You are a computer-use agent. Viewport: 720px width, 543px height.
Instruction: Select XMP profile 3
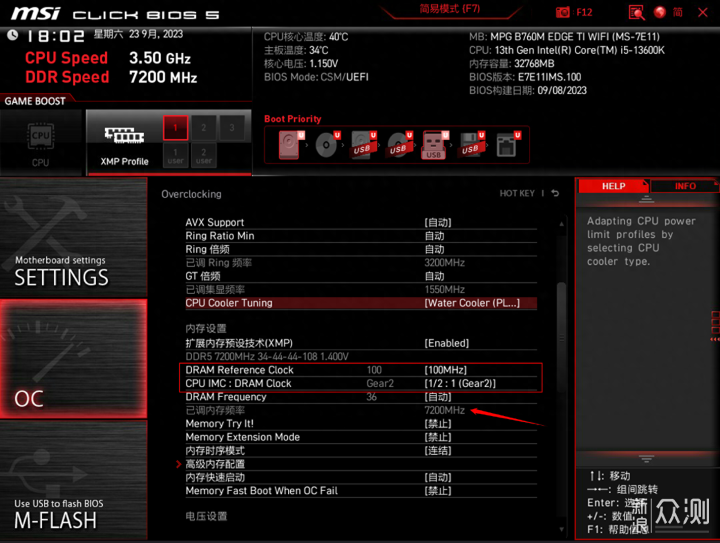click(x=232, y=128)
